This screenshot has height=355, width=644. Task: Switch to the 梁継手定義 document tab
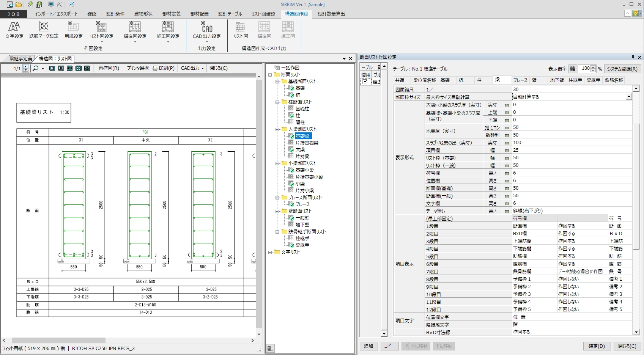click(x=20, y=58)
